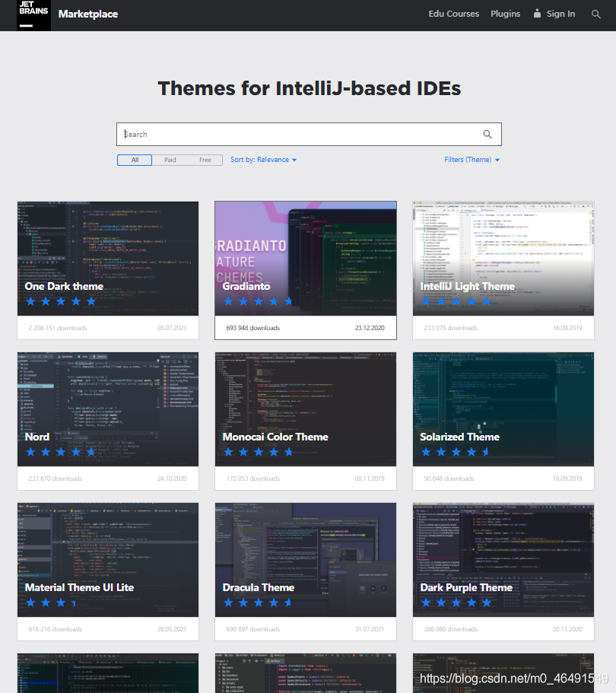
Task: Click the Material Theme UI Lite star rating
Action: 51,602
